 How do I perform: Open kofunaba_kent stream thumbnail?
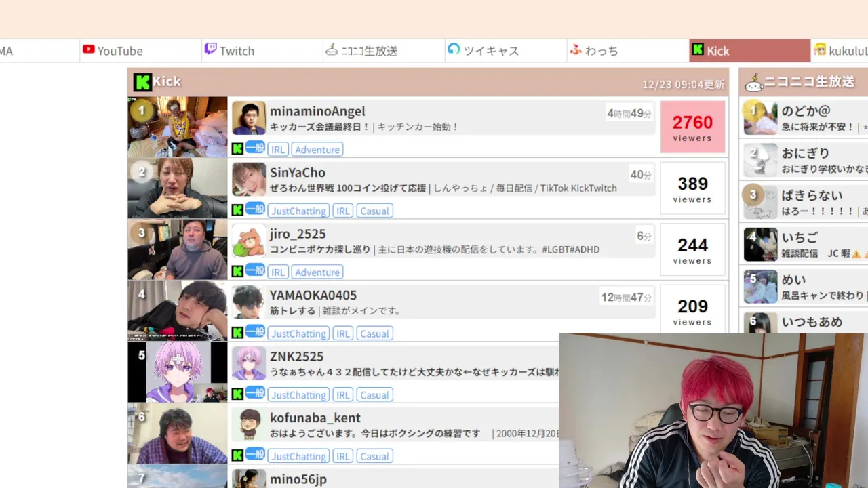click(178, 434)
